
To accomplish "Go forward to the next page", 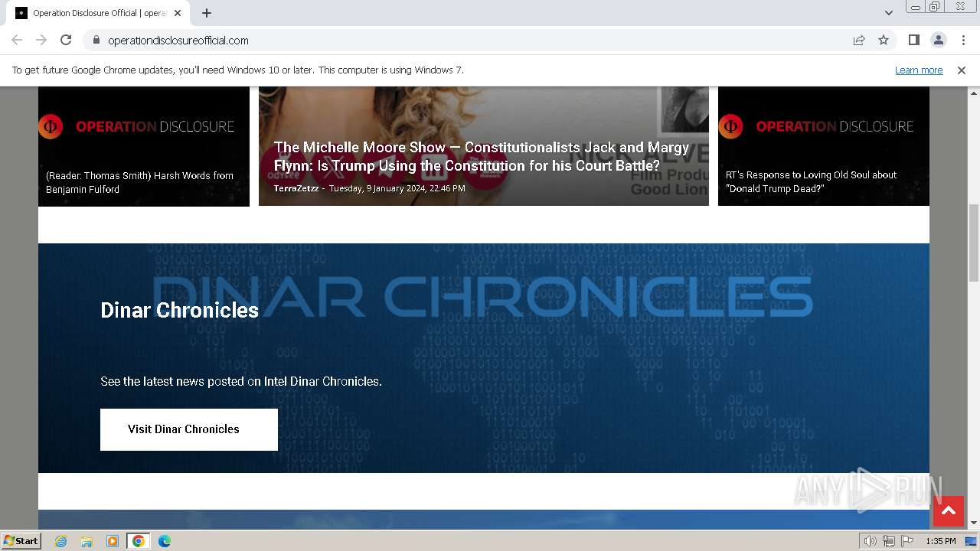I will point(41,40).
